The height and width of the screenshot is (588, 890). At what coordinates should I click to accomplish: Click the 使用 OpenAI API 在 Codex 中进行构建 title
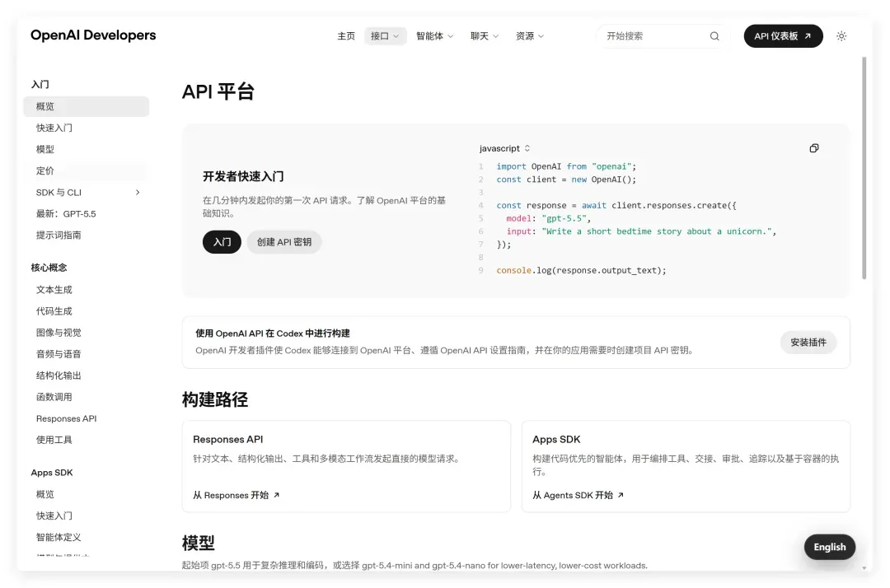coord(273,334)
